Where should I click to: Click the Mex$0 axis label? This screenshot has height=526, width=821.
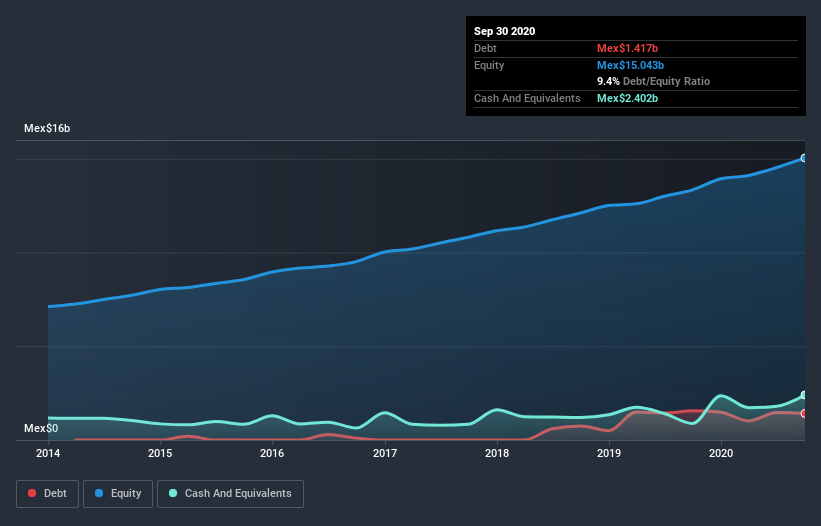click(x=41, y=428)
